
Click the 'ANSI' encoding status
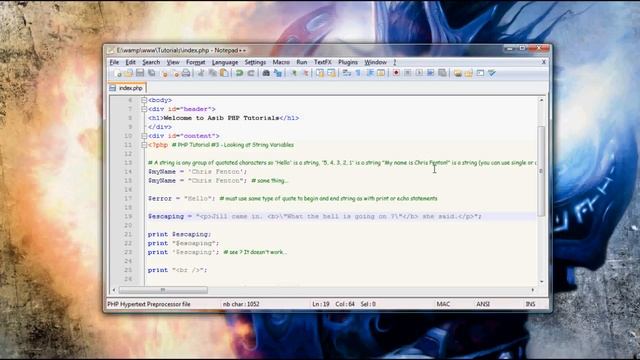click(x=483, y=304)
